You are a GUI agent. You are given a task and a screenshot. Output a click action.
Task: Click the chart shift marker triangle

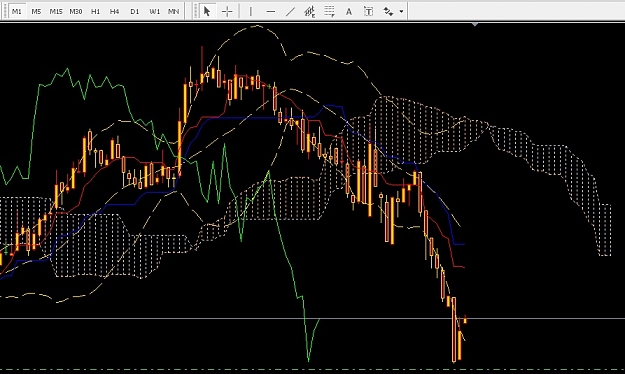474,25
